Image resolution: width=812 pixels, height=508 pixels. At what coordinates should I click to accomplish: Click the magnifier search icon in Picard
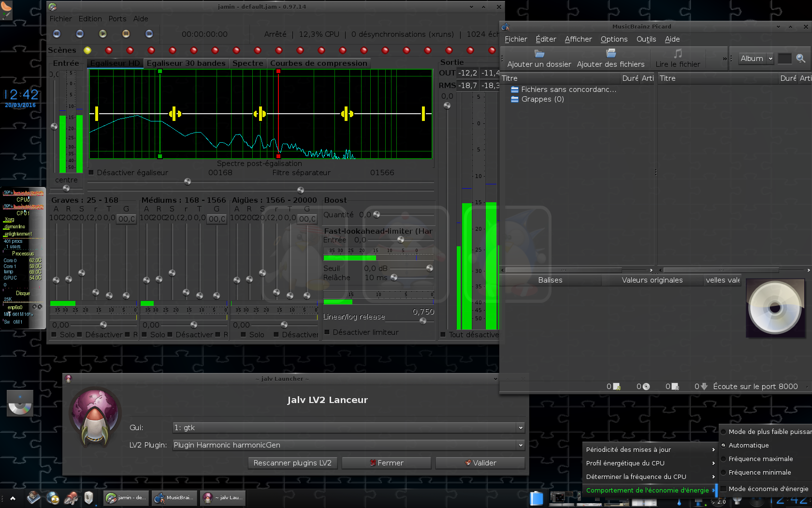800,59
